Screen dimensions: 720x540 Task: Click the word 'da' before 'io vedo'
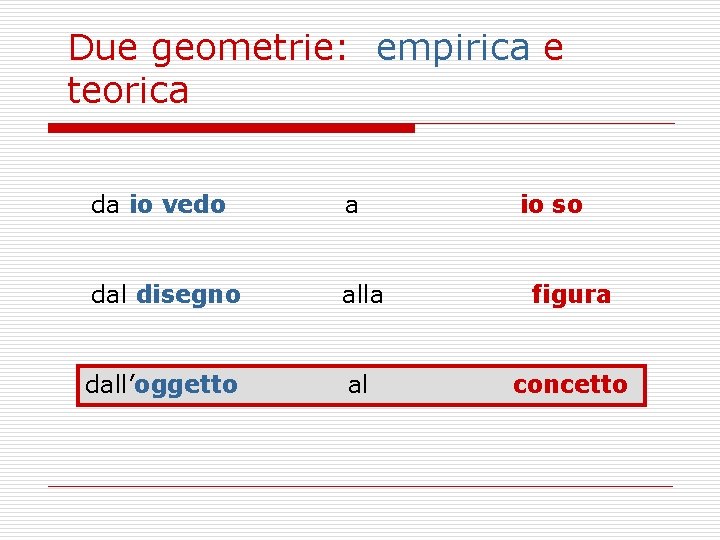pyautogui.click(x=105, y=205)
